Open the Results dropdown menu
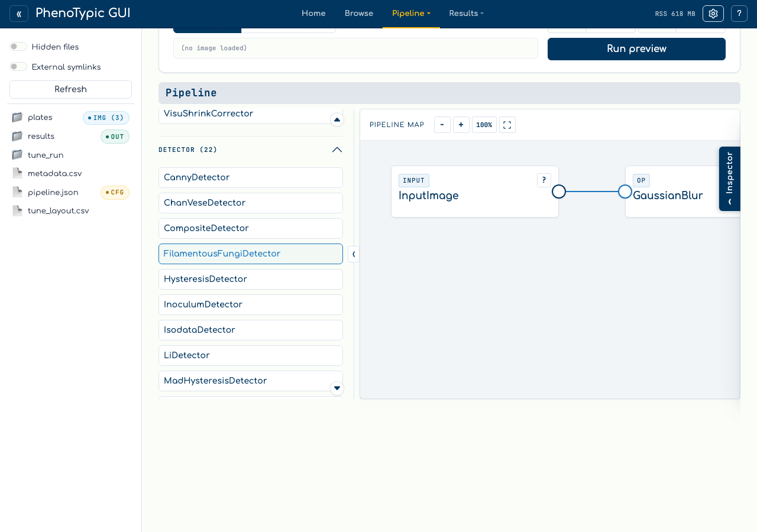Viewport: 757px width, 532px height. [x=466, y=14]
